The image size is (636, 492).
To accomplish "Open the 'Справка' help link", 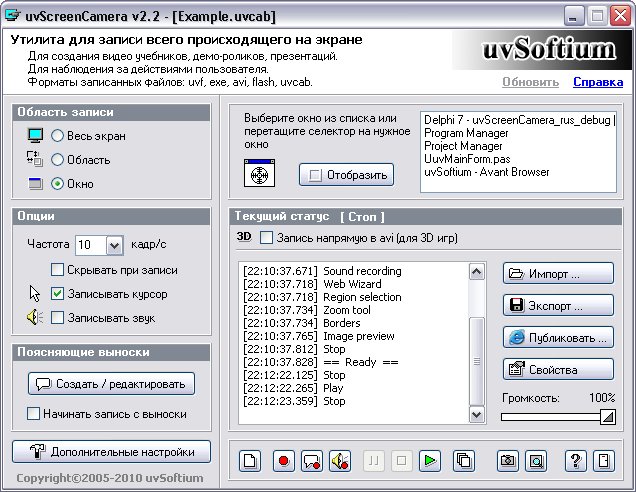I will [x=598, y=82].
